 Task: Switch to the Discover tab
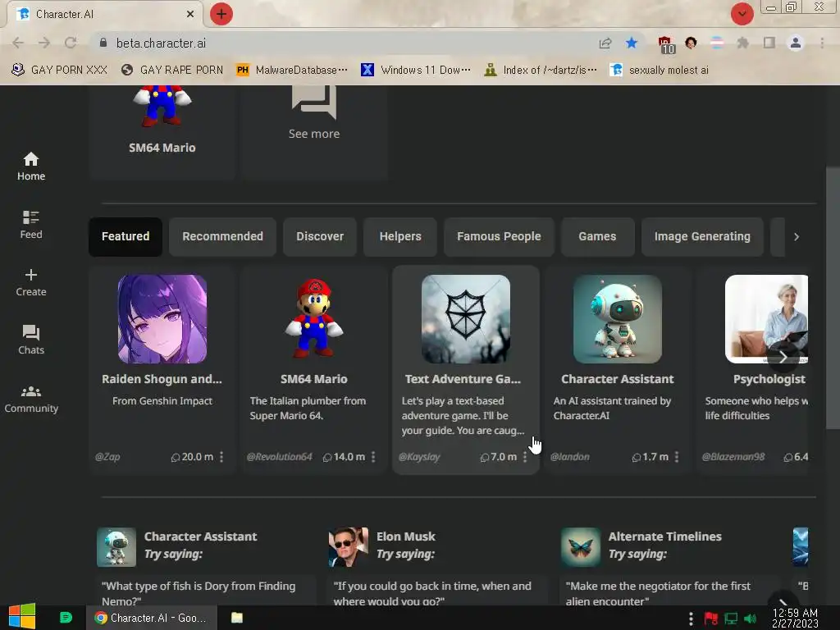320,236
